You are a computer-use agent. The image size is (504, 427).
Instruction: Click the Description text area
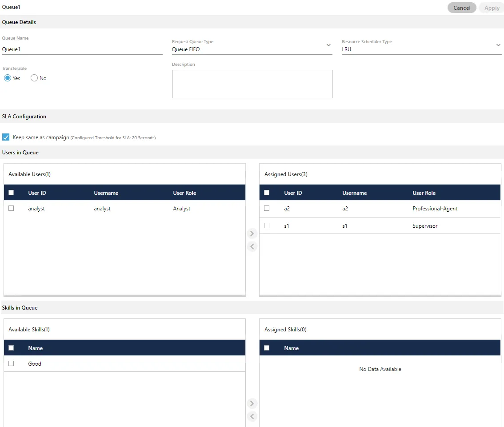[x=252, y=84]
